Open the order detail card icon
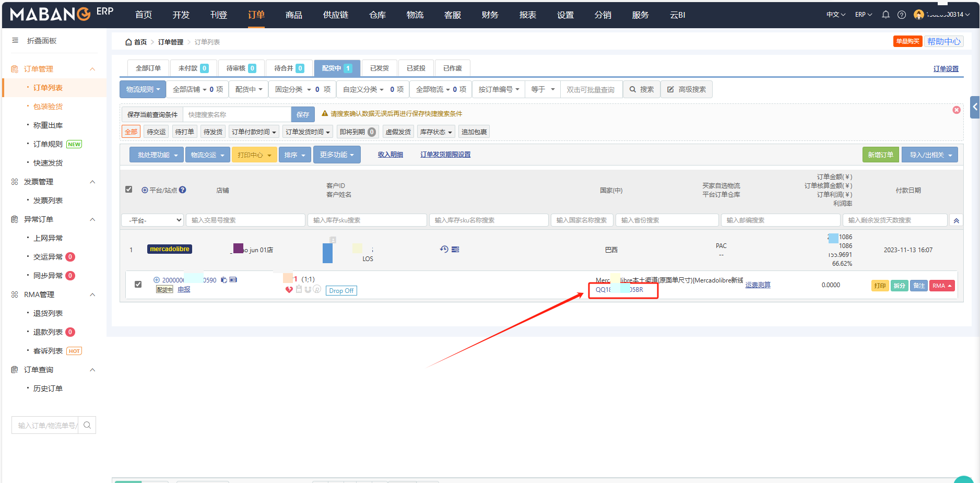Screen dimensions: 980x483 233,280
